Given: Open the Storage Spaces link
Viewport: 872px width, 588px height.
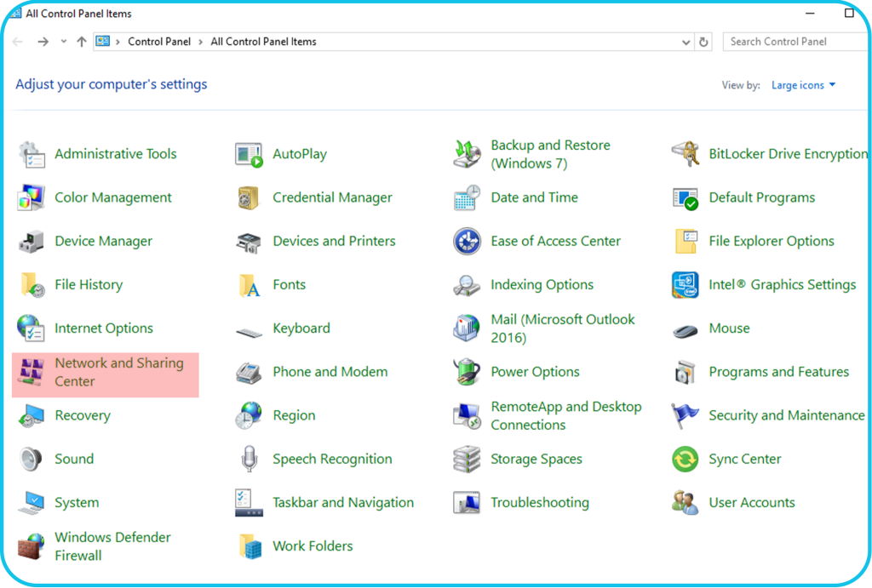Looking at the screenshot, I should [536, 459].
